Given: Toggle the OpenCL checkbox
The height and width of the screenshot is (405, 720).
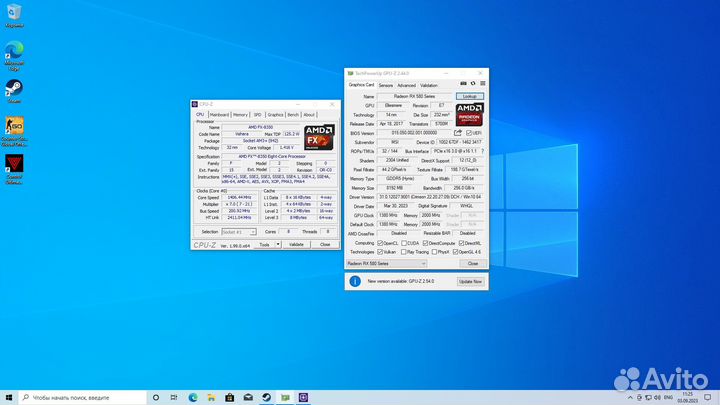Looking at the screenshot, I should point(380,243).
